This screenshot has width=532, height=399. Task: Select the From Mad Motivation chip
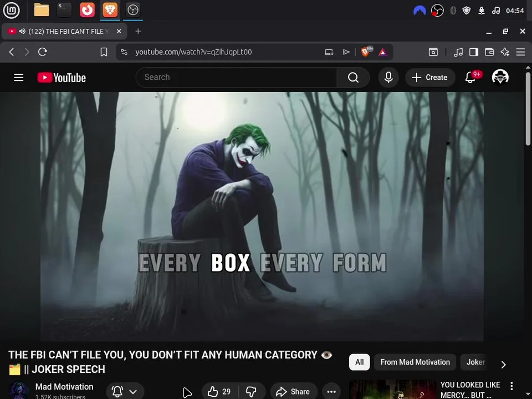[x=415, y=362]
